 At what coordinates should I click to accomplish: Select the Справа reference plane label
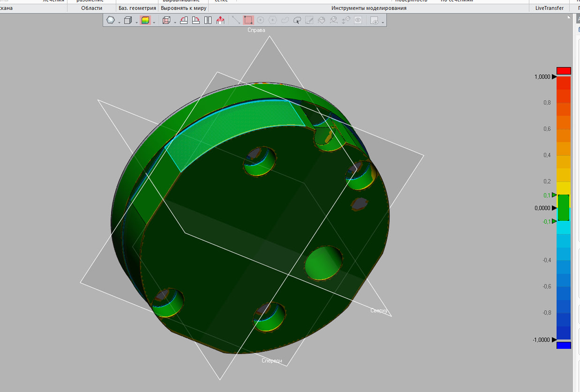(x=256, y=30)
